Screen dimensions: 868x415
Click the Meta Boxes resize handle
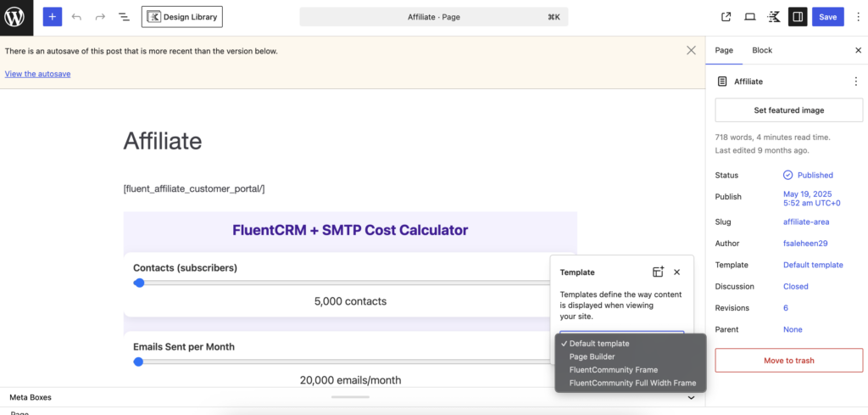click(350, 396)
